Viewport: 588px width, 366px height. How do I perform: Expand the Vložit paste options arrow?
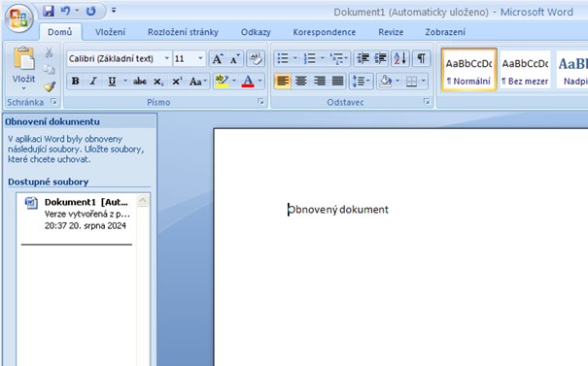23,88
